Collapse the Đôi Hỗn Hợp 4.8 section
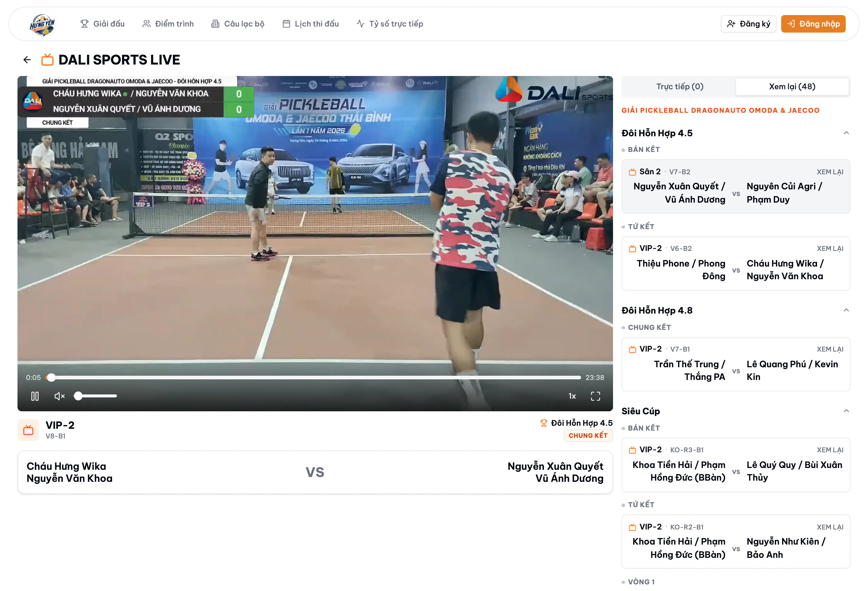This screenshot has height=591, width=868. click(846, 311)
